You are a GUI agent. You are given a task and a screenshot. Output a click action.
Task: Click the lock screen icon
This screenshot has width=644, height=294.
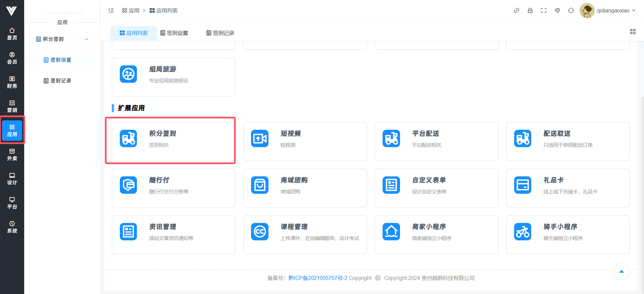[530, 10]
